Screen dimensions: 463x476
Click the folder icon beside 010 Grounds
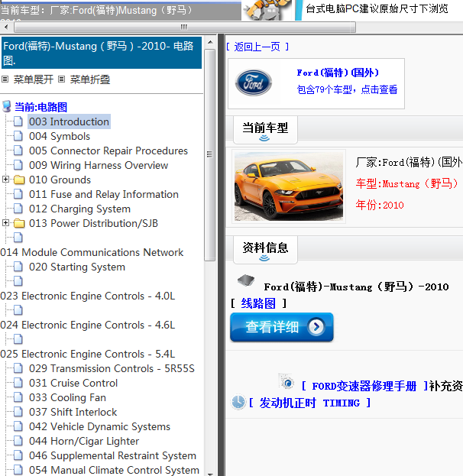[x=19, y=180]
